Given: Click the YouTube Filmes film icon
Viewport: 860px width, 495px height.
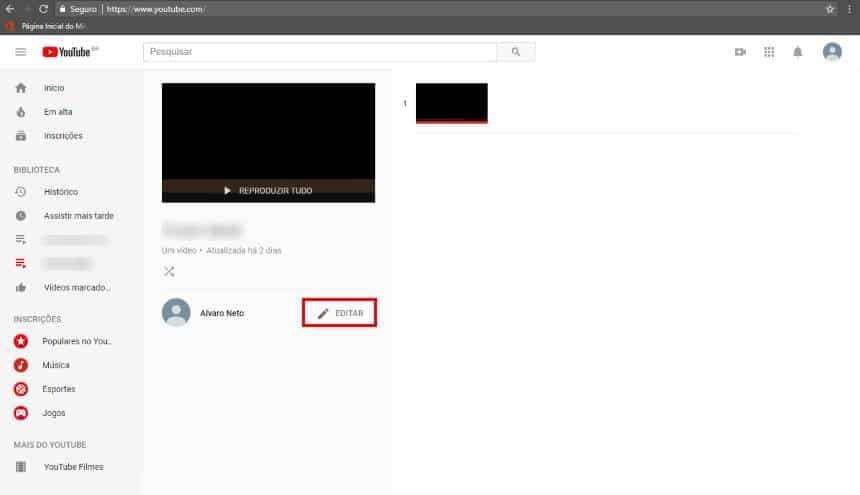Looking at the screenshot, I should pos(21,467).
